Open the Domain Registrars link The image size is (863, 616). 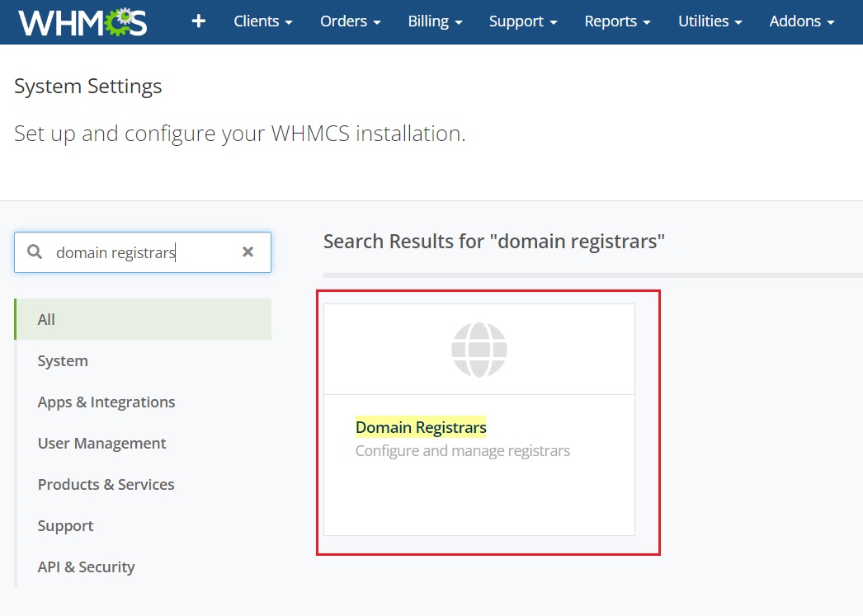[x=421, y=427]
